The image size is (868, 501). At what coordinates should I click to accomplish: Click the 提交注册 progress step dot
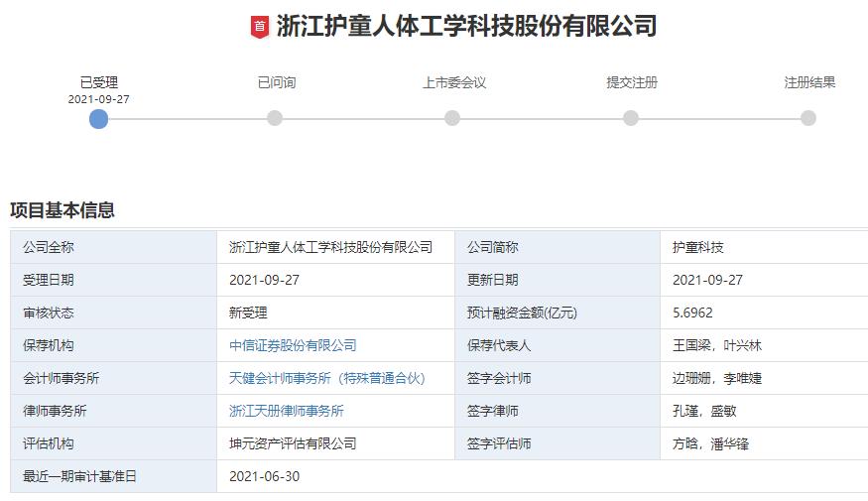[x=631, y=118]
